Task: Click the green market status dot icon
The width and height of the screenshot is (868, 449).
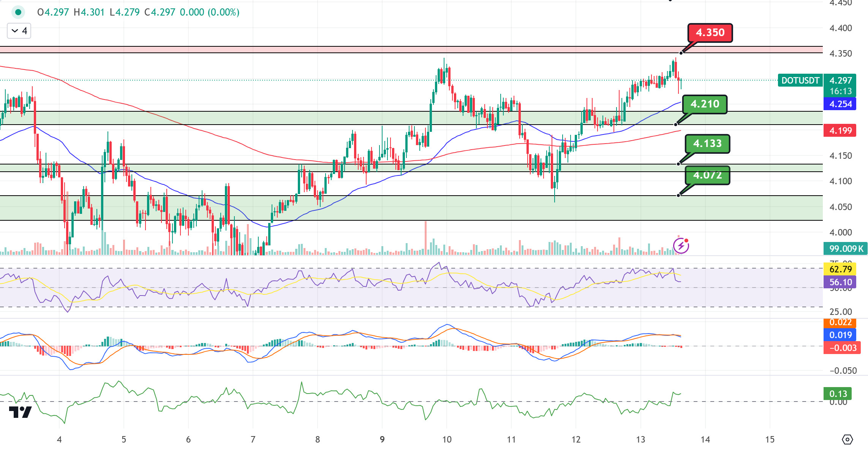Action: [18, 12]
